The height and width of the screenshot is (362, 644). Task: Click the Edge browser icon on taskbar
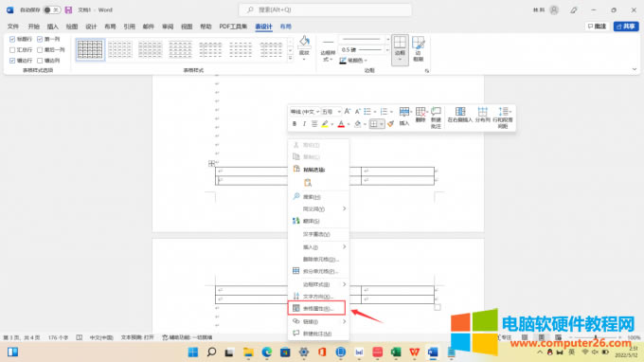coord(267,353)
